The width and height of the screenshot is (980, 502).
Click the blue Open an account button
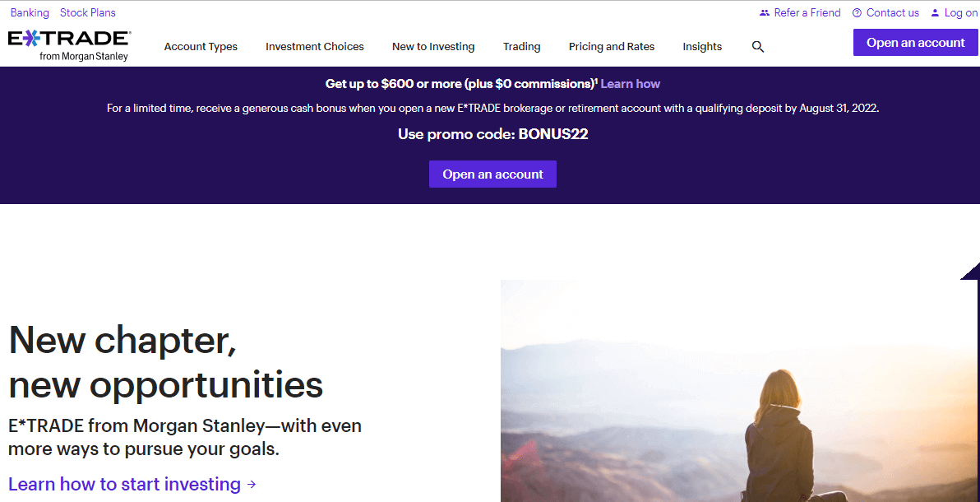tap(915, 42)
